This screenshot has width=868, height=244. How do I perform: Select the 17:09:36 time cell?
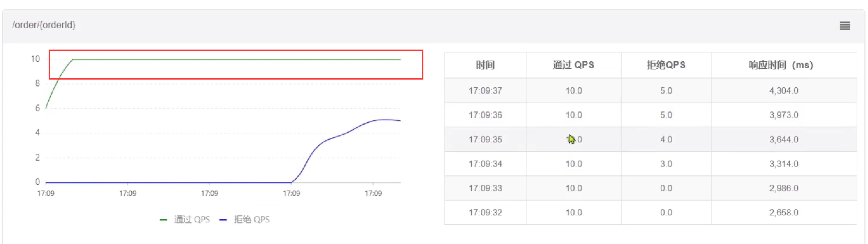pos(485,115)
